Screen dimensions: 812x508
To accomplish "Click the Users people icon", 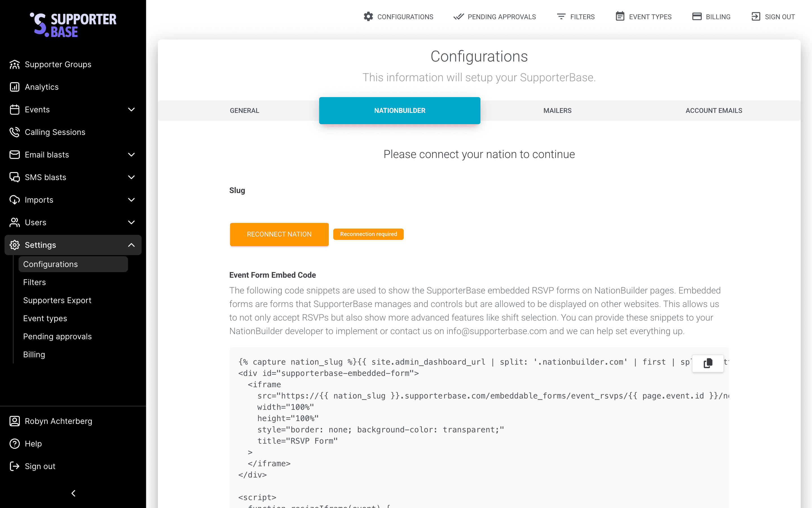I will tap(14, 222).
